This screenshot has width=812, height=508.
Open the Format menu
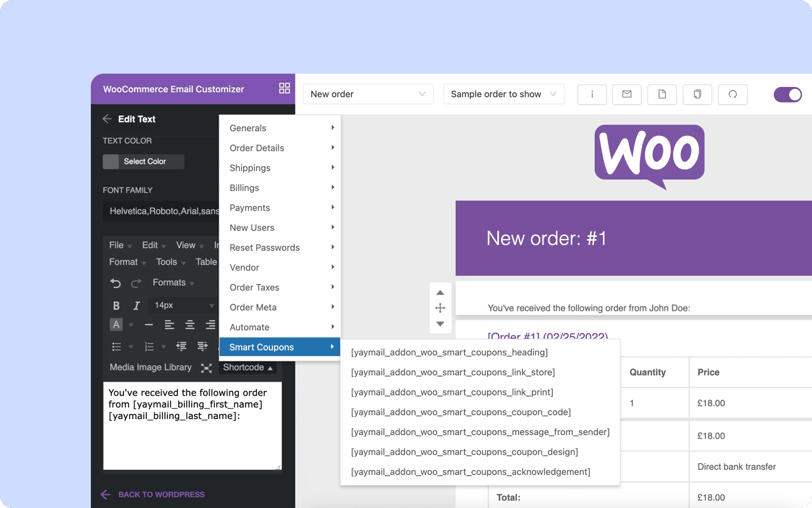[x=127, y=262]
